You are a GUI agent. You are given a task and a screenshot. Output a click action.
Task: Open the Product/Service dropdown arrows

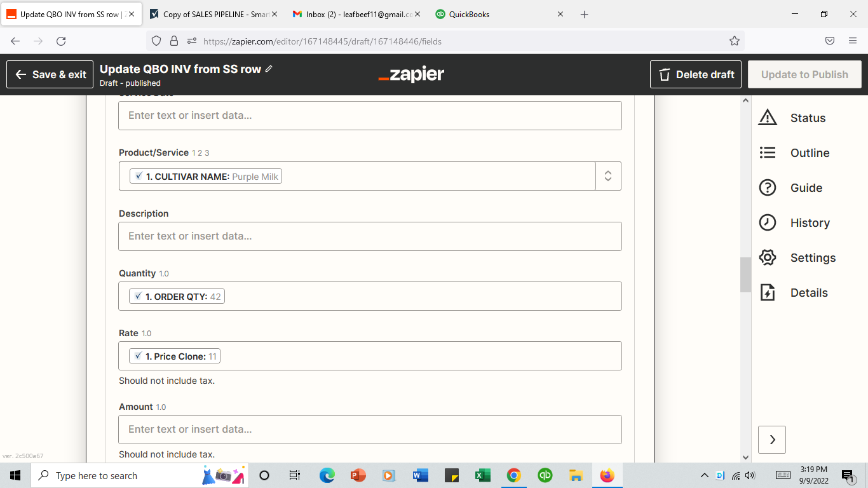[x=608, y=176]
